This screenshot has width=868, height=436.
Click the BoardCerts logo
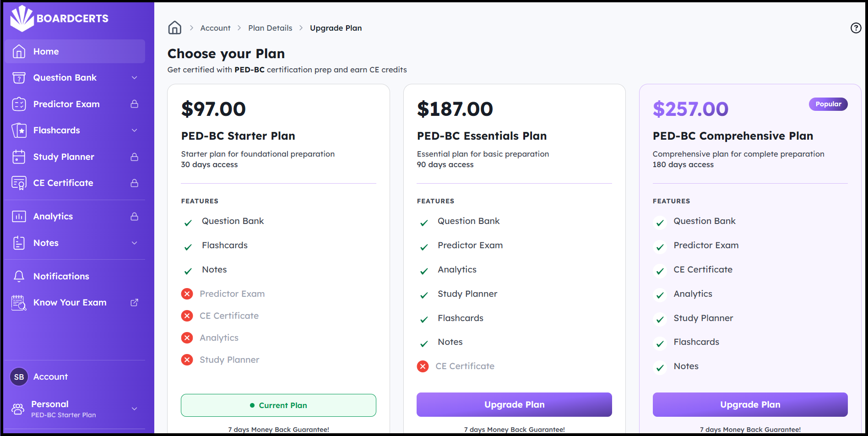click(60, 18)
